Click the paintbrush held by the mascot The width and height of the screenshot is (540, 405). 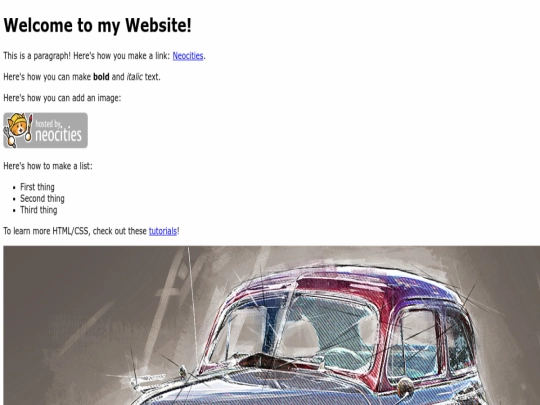(x=30, y=128)
